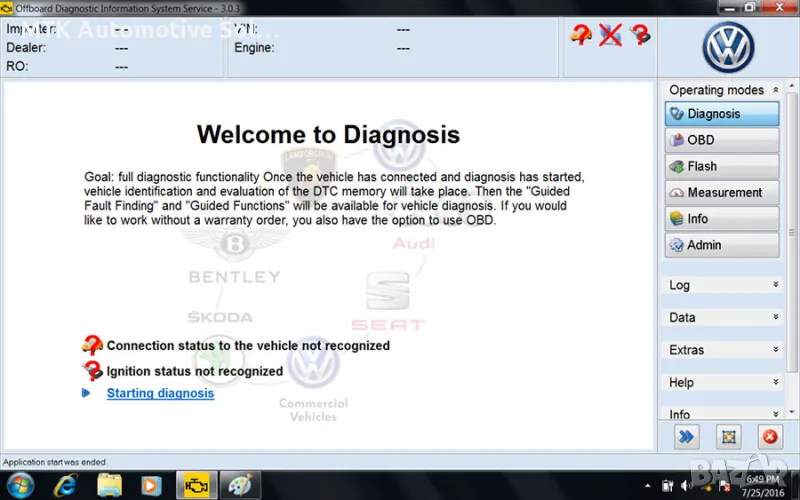Click the full-screen view icon button
Screen dimensions: 800x500
[x=729, y=436]
